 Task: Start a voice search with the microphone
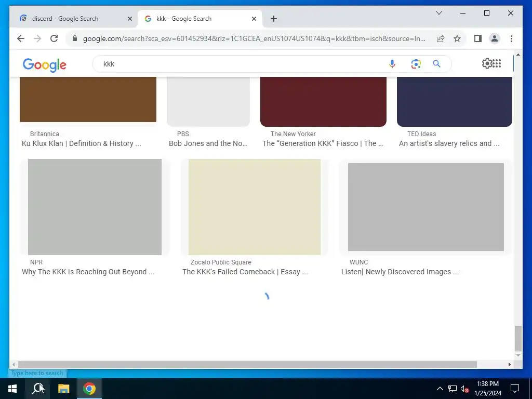[x=392, y=64]
